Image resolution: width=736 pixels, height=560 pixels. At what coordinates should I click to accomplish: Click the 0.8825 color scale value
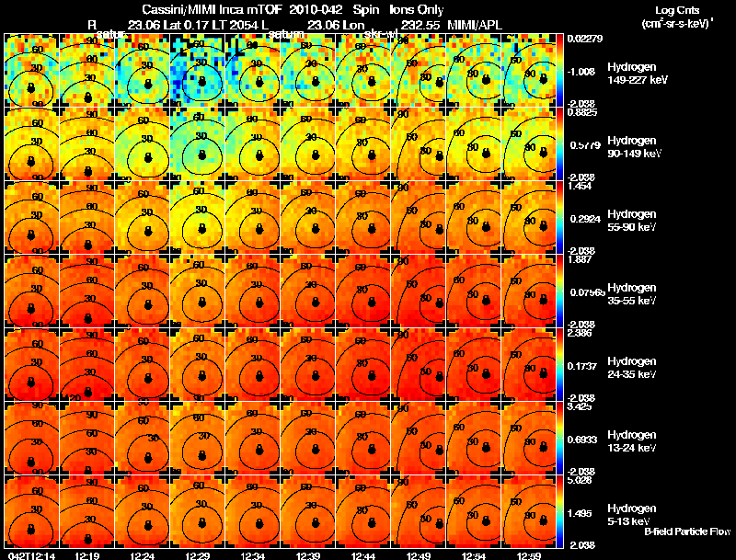(x=582, y=112)
